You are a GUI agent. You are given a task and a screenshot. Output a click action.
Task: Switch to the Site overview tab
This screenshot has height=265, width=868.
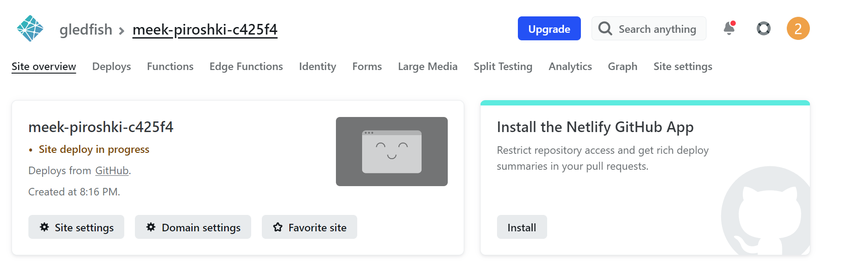(44, 66)
